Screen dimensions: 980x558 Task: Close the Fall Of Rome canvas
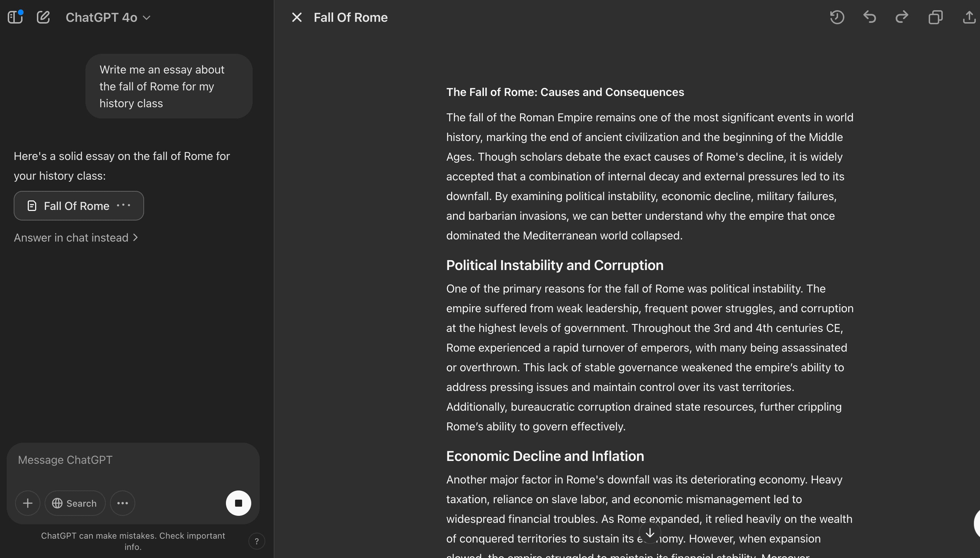click(x=297, y=17)
